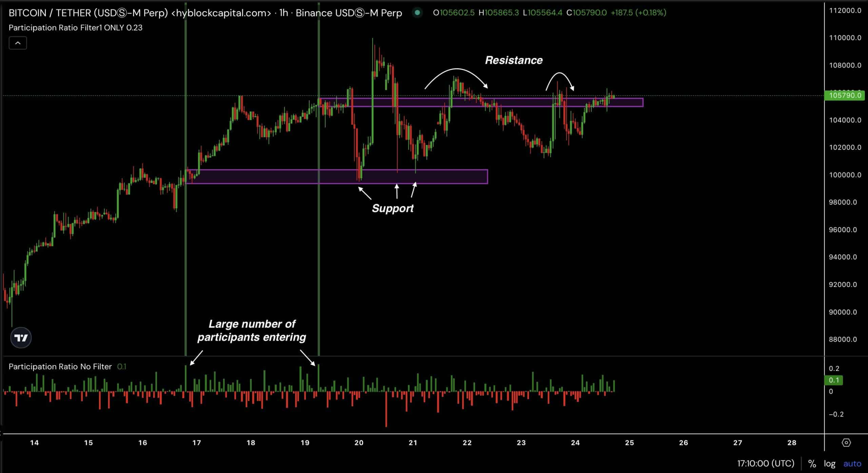Collapse the indicator legend with chevron button
This screenshot has height=473, width=868.
pyautogui.click(x=18, y=43)
